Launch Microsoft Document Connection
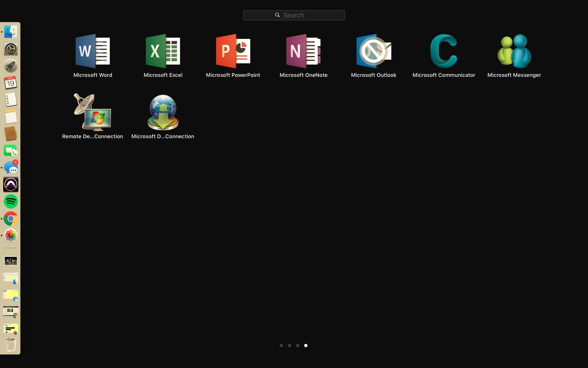The width and height of the screenshot is (588, 368). 163,112
